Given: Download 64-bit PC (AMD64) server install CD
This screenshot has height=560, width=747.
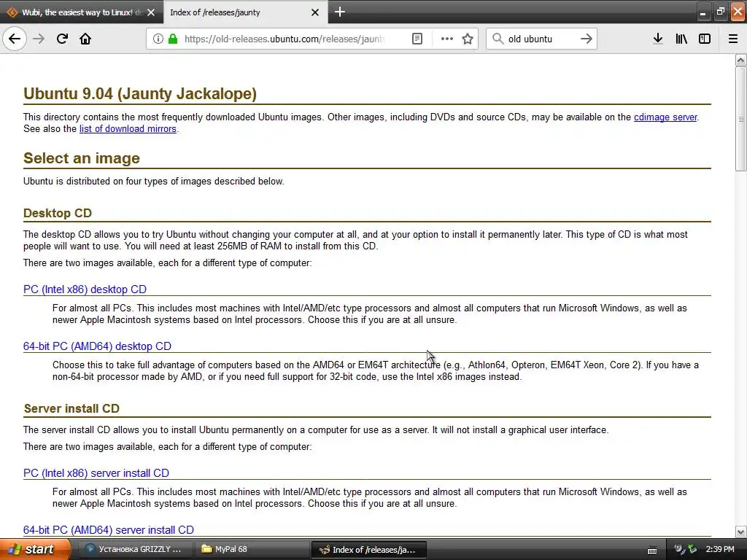Looking at the screenshot, I should 109,530.
